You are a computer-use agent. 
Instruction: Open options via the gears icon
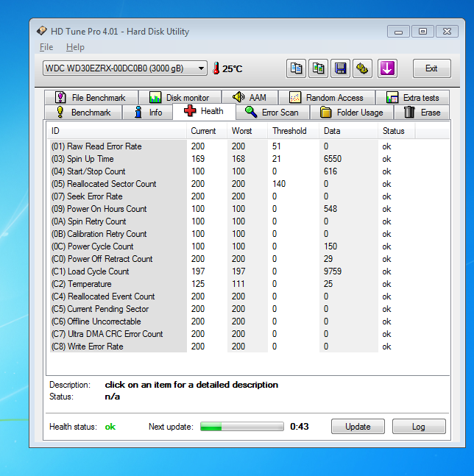click(x=362, y=68)
